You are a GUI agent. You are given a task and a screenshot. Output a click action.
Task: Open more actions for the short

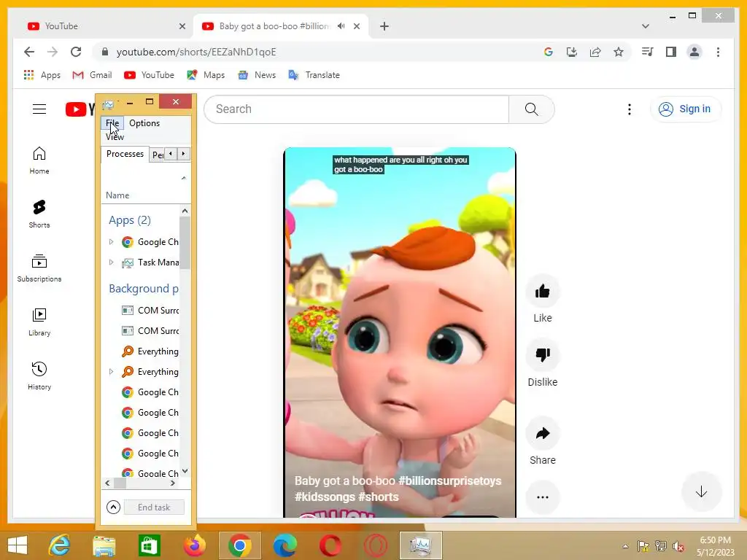click(x=542, y=497)
